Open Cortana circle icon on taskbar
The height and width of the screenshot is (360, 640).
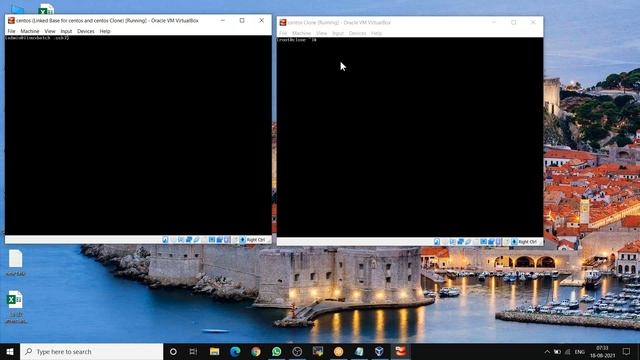point(173,351)
